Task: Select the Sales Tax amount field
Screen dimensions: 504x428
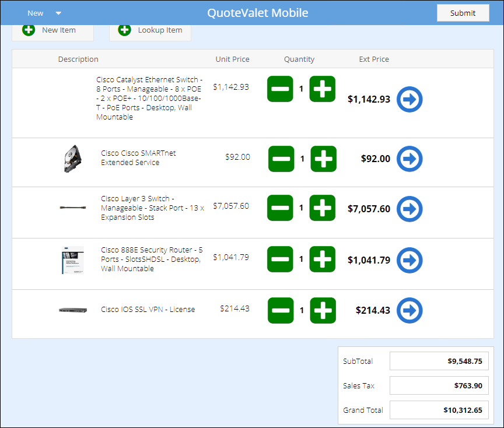Action: coord(439,385)
